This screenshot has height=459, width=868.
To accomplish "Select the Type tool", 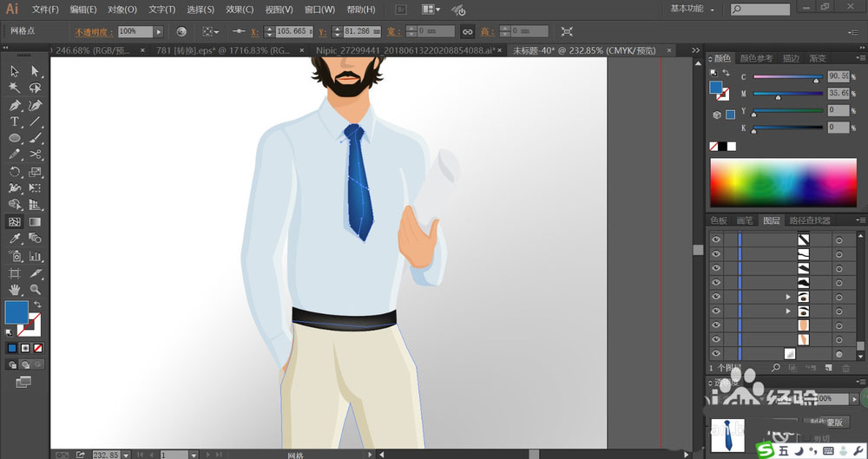I will coord(15,121).
